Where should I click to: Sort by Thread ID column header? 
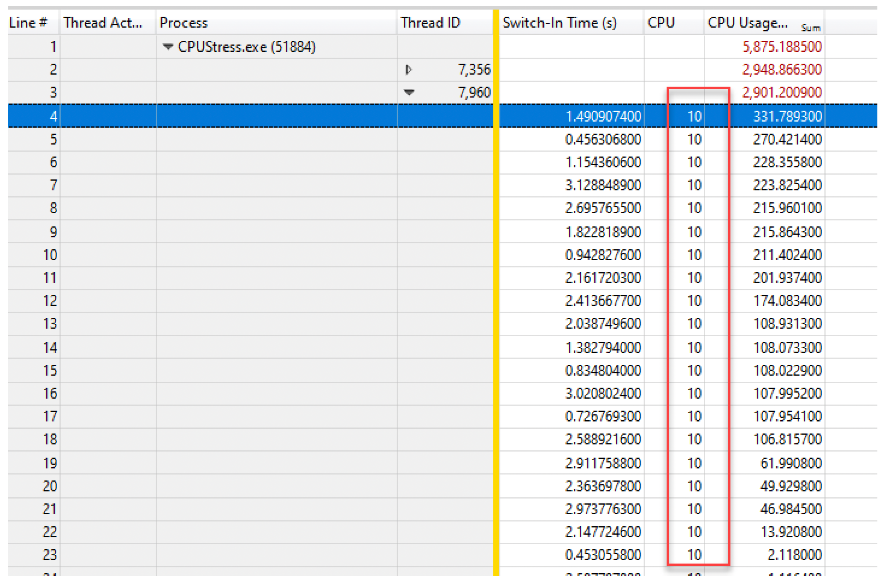[445, 22]
